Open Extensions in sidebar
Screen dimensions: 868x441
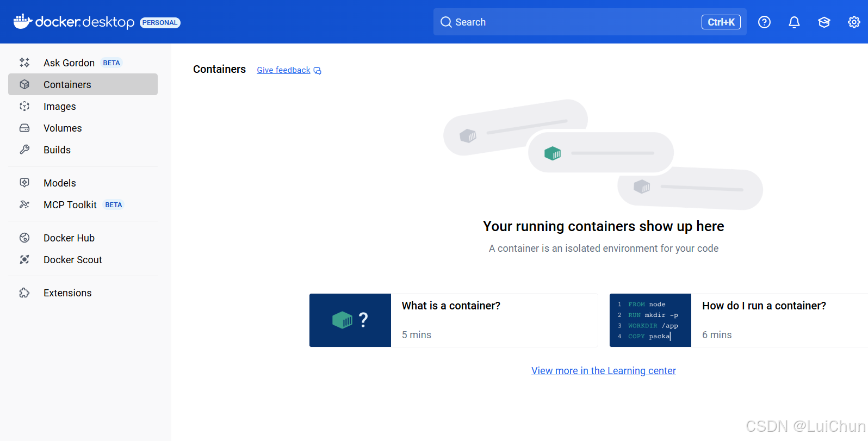pyautogui.click(x=83, y=293)
